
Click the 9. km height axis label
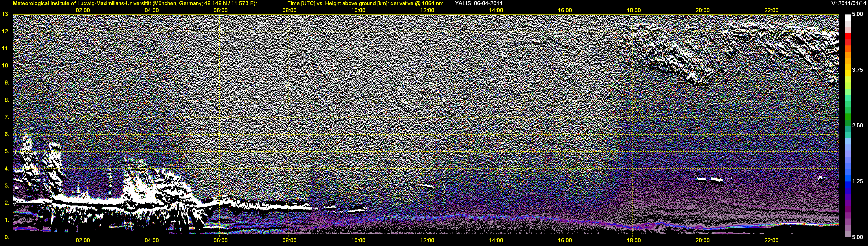pyautogui.click(x=7, y=82)
